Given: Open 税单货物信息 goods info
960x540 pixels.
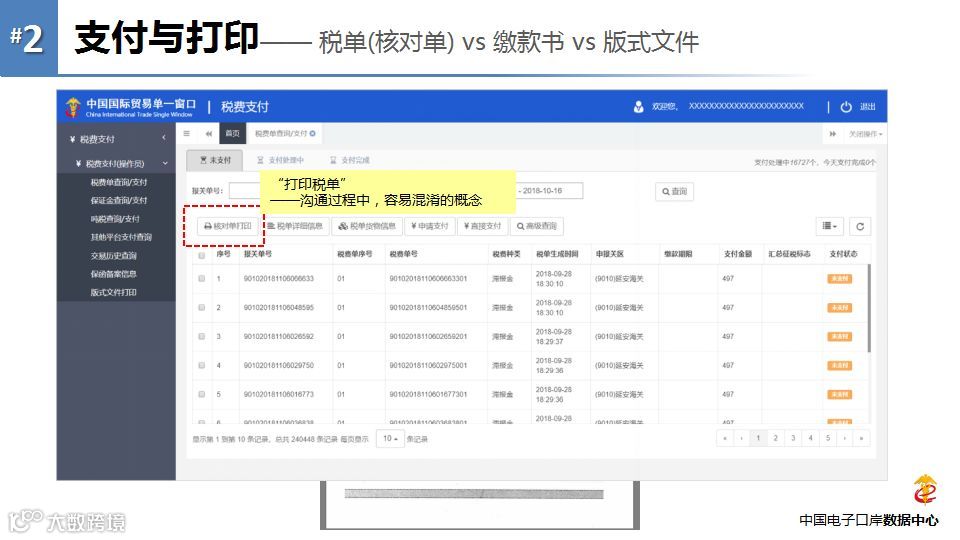Looking at the screenshot, I should pos(367,227).
